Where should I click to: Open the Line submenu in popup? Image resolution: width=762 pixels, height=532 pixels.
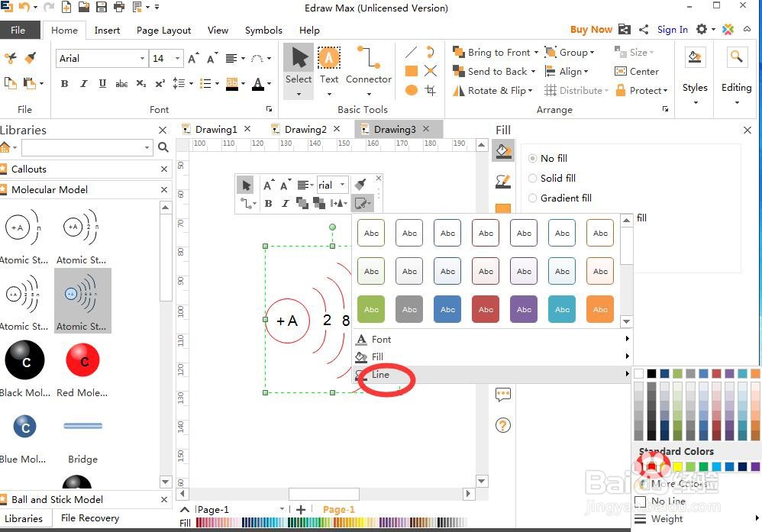pos(492,374)
